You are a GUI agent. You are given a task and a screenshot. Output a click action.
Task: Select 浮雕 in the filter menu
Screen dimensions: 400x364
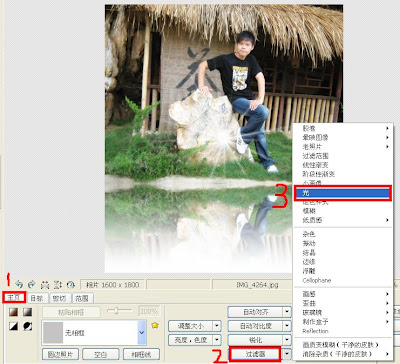[x=342, y=271]
